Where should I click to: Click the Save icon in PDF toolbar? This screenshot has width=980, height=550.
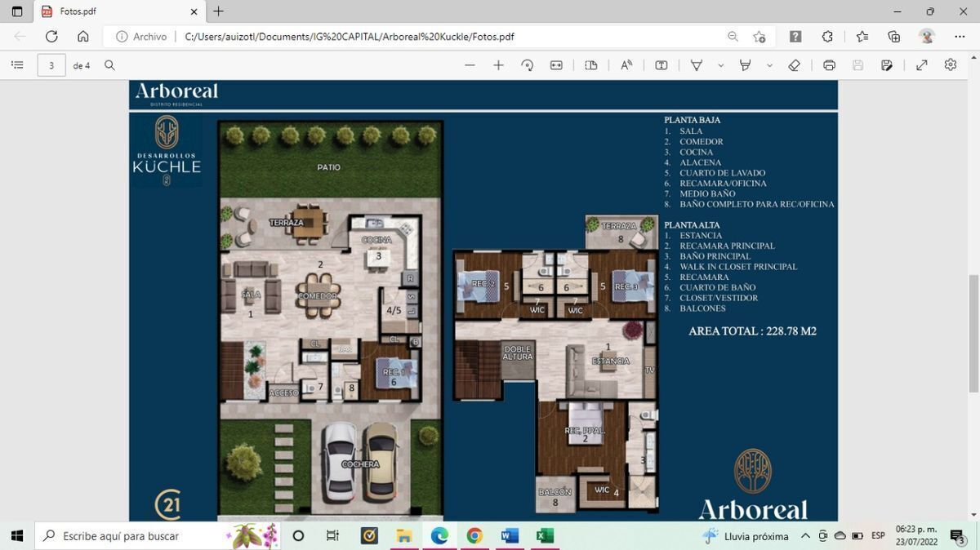857,65
